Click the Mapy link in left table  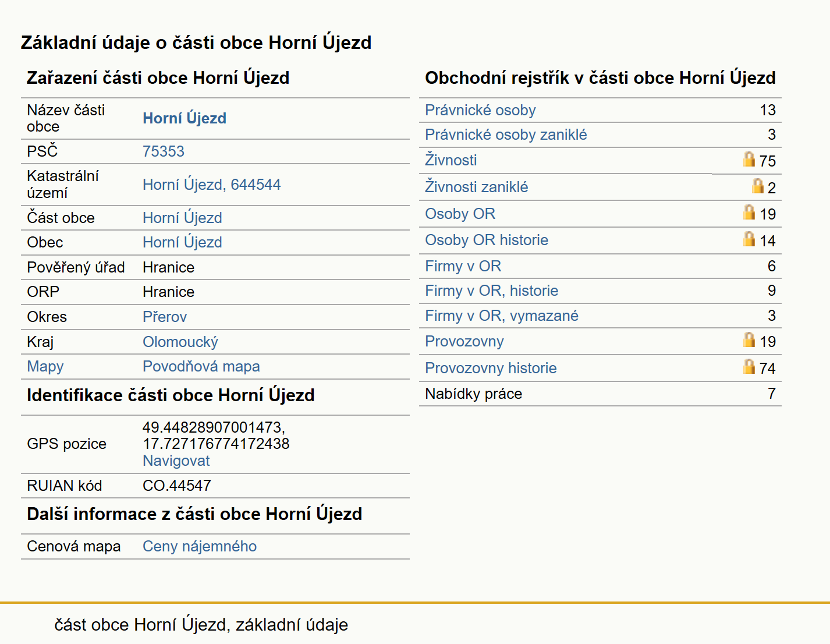point(45,366)
